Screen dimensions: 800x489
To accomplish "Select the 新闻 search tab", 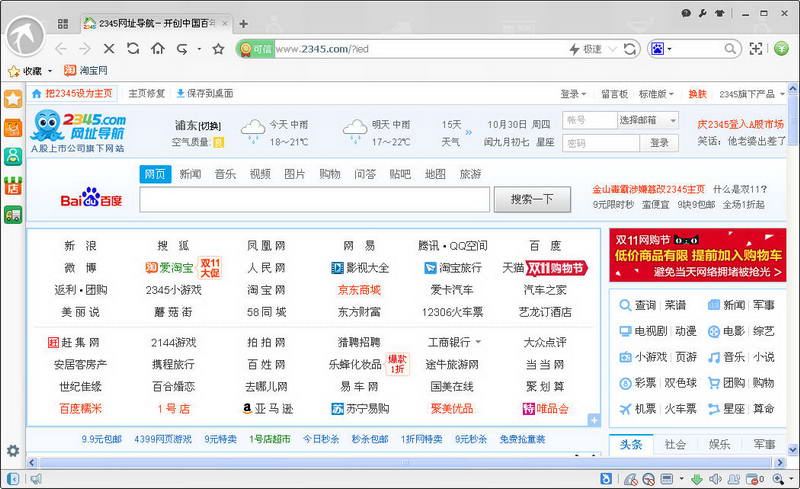I will (x=190, y=174).
